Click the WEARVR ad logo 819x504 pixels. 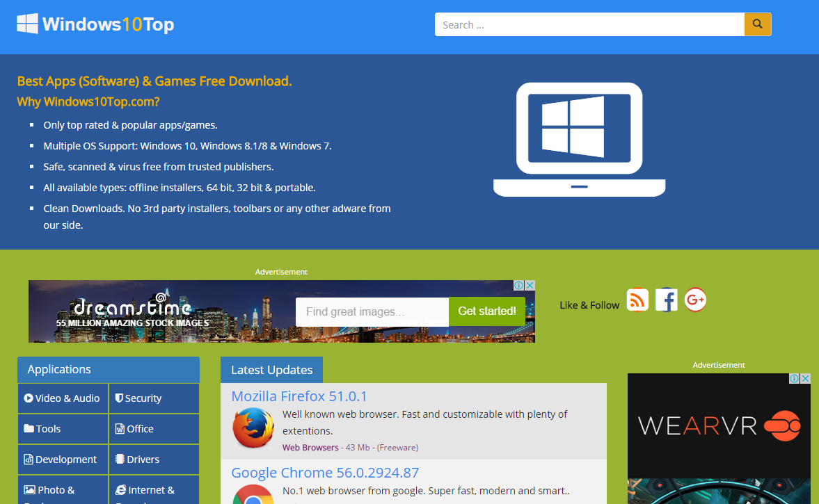(719, 425)
